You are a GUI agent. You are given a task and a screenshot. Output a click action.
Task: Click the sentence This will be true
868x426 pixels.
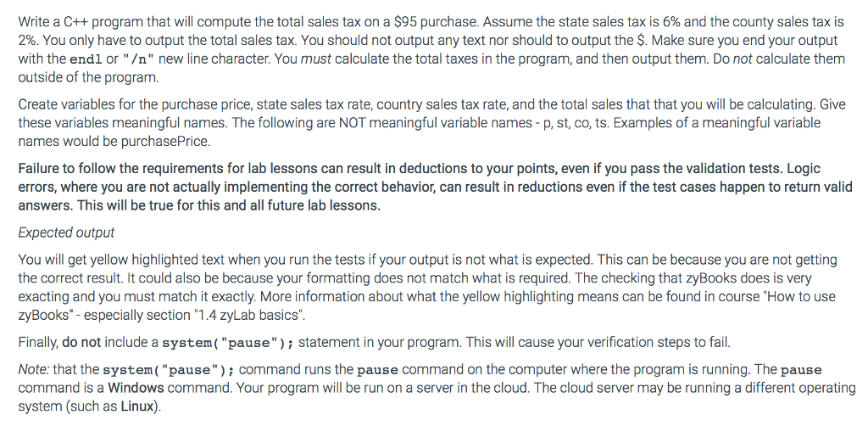pos(229,205)
